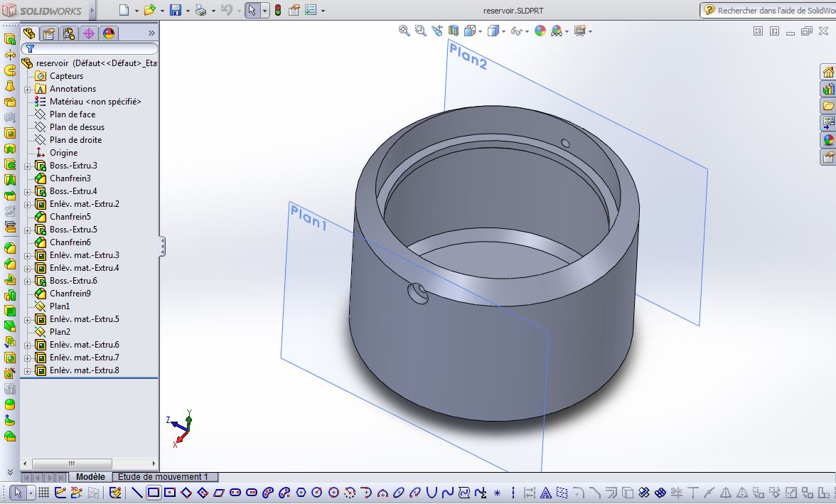Select Plan de droite in the tree
The height and width of the screenshot is (504, 836).
[x=75, y=140]
